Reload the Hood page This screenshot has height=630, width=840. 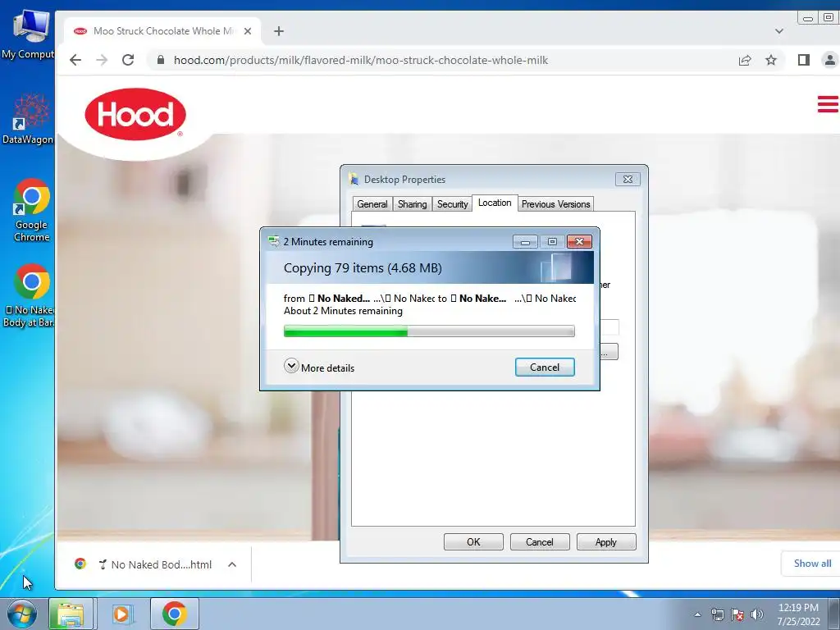[127, 60]
